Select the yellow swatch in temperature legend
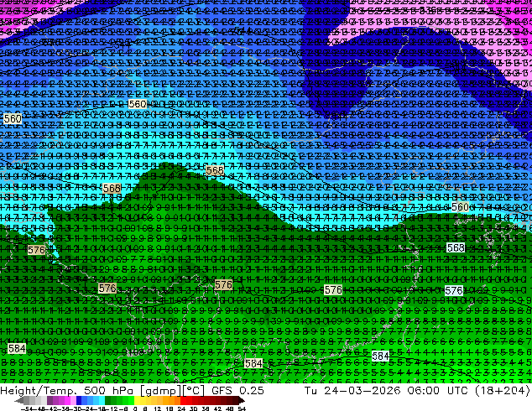The height and width of the screenshot is (411, 532). click(137, 400)
